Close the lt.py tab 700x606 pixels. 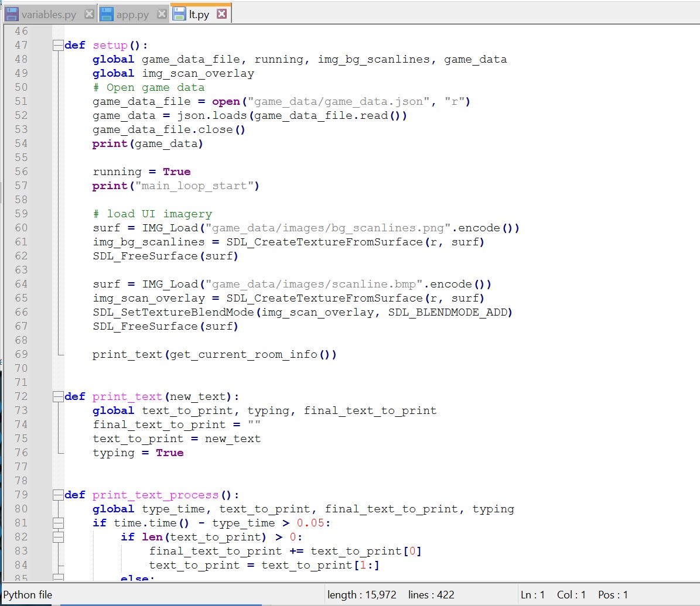pyautogui.click(x=221, y=14)
